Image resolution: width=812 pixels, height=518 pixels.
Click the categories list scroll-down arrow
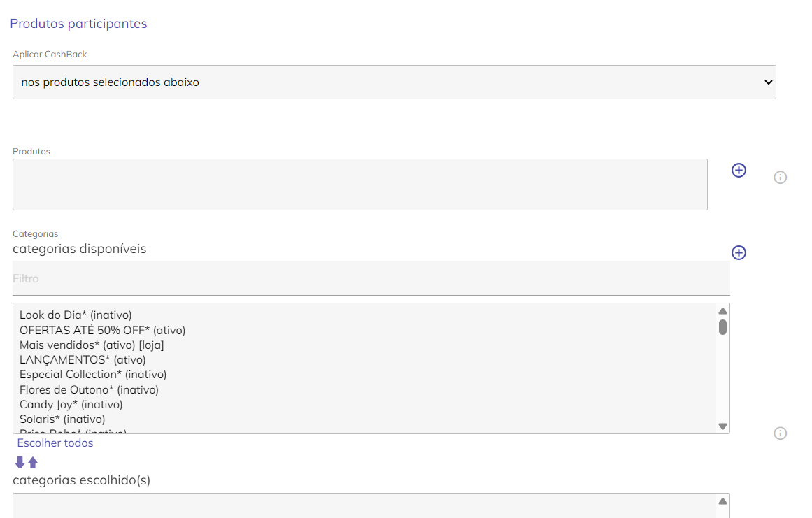point(722,426)
